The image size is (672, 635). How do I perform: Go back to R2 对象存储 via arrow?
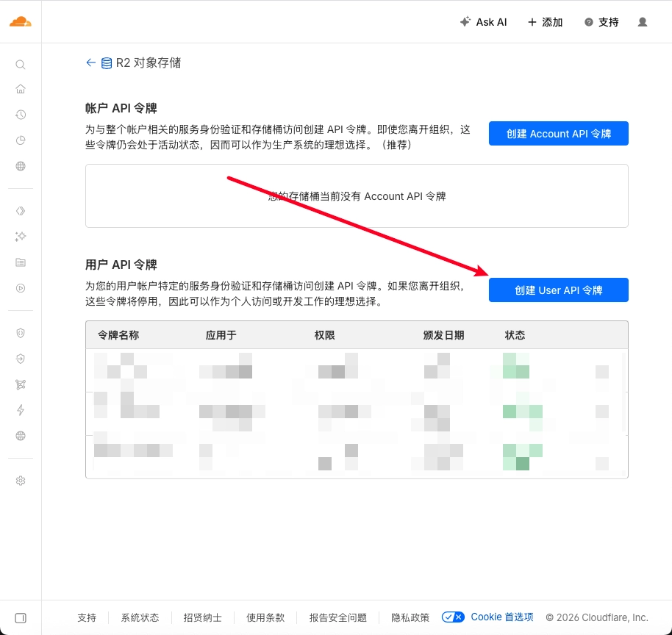90,63
